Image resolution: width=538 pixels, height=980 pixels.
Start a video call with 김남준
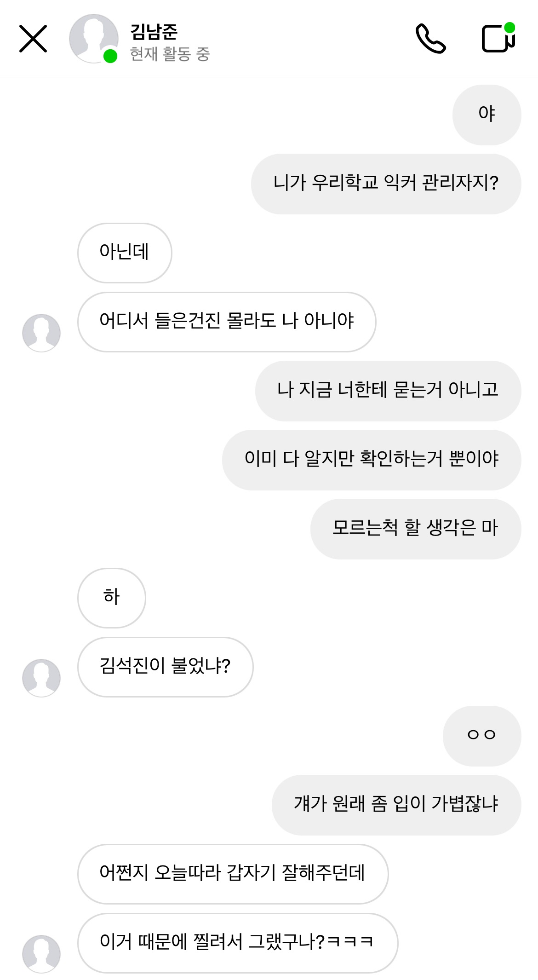coord(498,38)
